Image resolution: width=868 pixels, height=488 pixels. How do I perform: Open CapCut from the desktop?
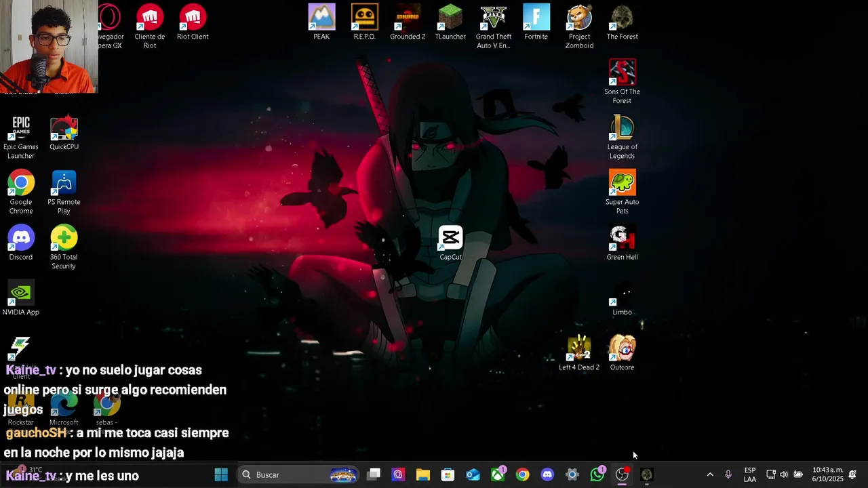pyautogui.click(x=450, y=243)
